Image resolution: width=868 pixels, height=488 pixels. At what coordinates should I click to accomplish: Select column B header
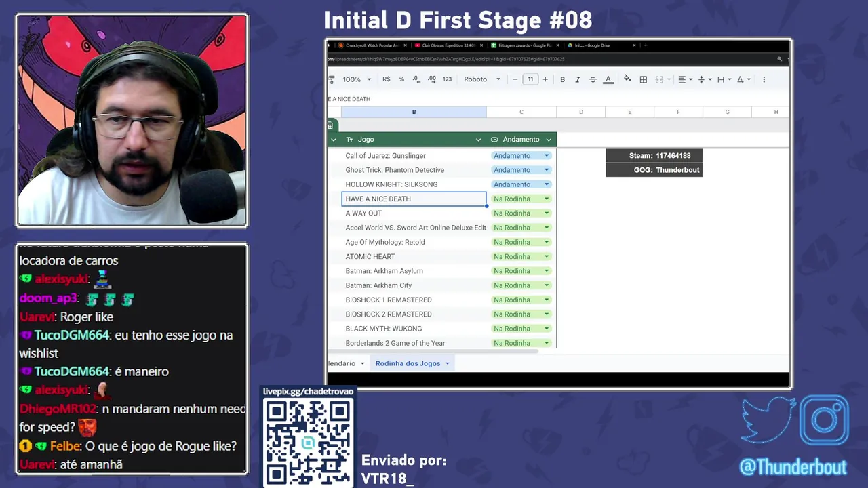click(x=414, y=112)
